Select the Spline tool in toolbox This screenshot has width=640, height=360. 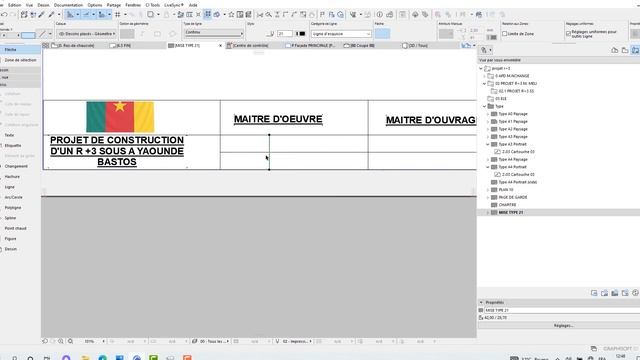point(10,218)
